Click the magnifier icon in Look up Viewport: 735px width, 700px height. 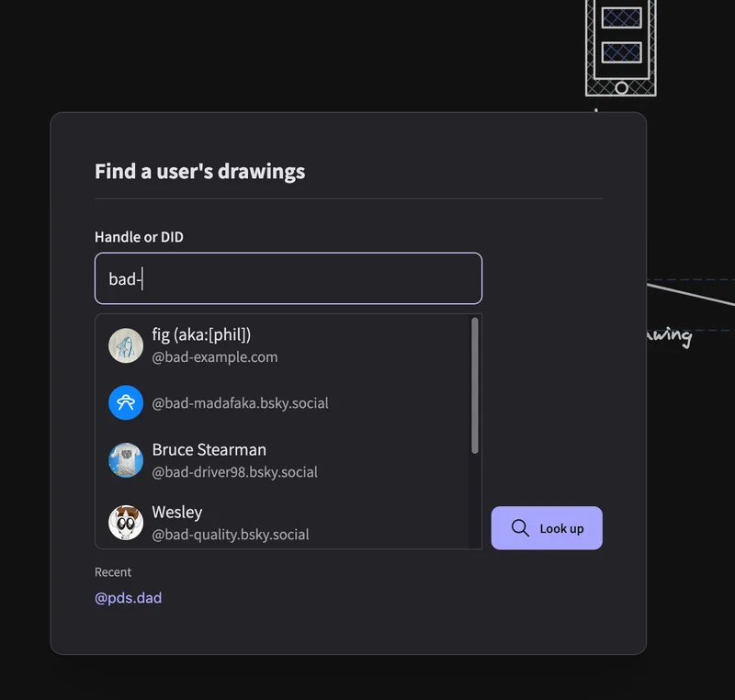520,528
